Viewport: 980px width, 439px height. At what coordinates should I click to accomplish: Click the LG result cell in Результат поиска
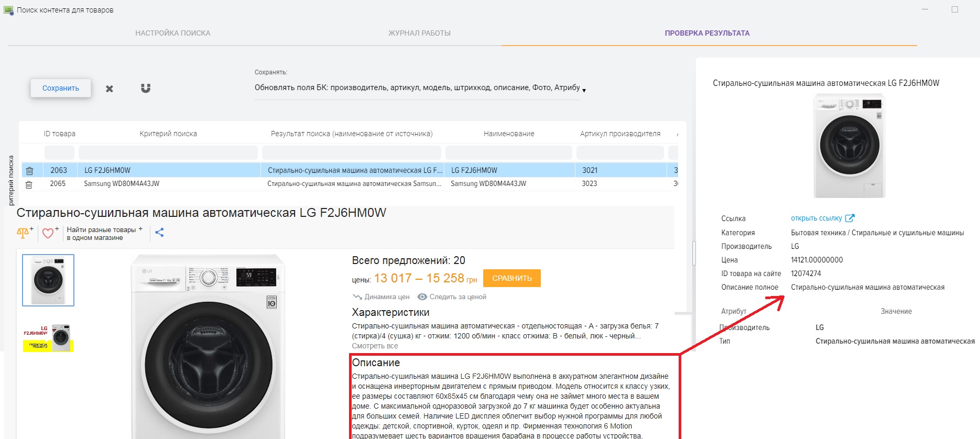click(x=353, y=170)
